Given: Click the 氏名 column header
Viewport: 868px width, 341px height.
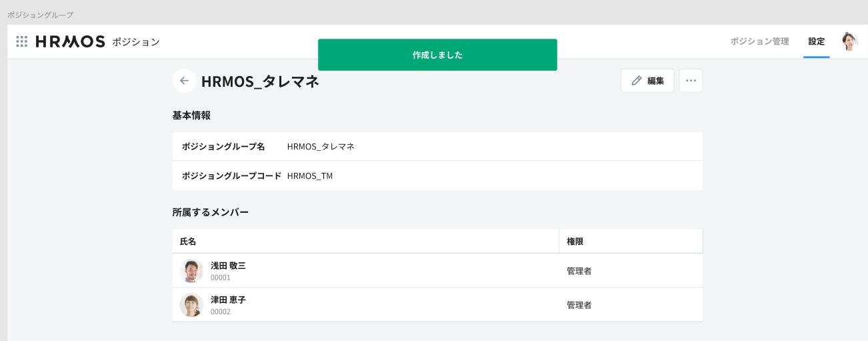Looking at the screenshot, I should point(365,241).
